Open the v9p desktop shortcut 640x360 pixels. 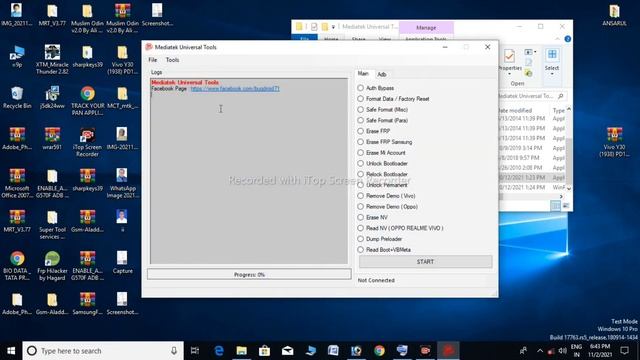[x=17, y=56]
